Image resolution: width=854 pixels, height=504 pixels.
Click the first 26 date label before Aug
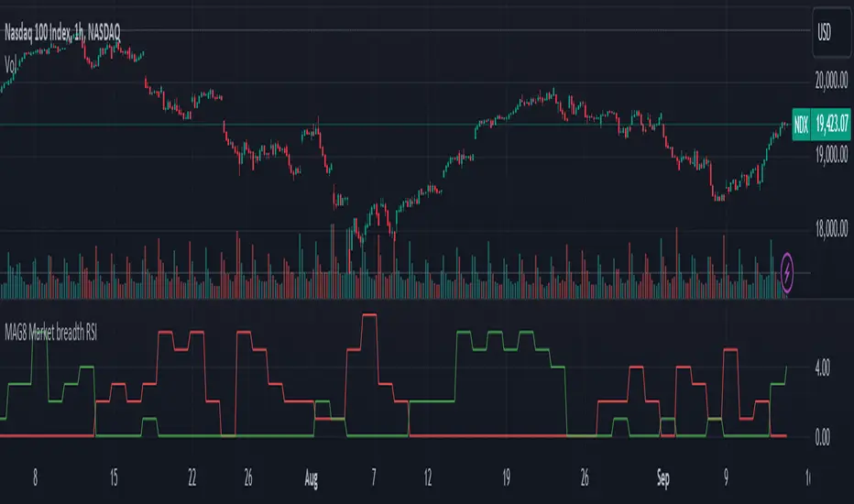248,477
